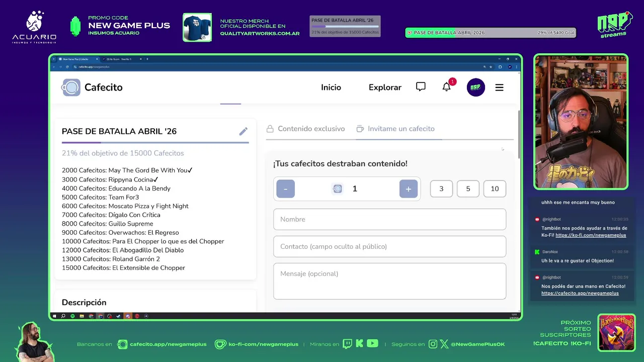Open the ko-fi.com/newgameplus chat link
Image resolution: width=644 pixels, height=362 pixels.
click(591, 235)
